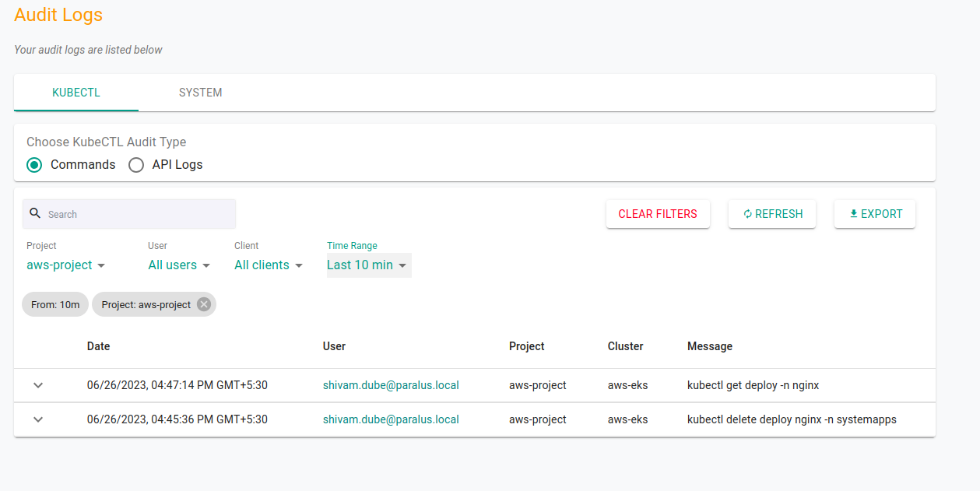Switch to the SYSTEM tab
980x491 pixels.
click(x=200, y=92)
